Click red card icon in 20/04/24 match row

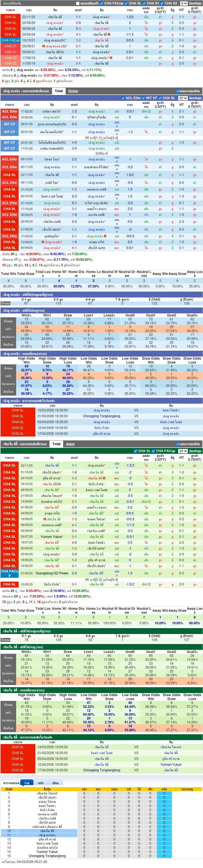click(109, 34)
